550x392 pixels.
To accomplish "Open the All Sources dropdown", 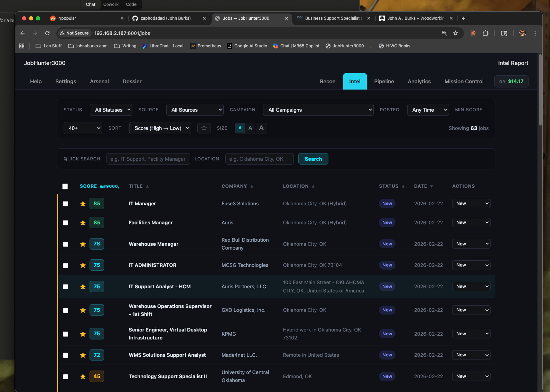I will click(195, 110).
